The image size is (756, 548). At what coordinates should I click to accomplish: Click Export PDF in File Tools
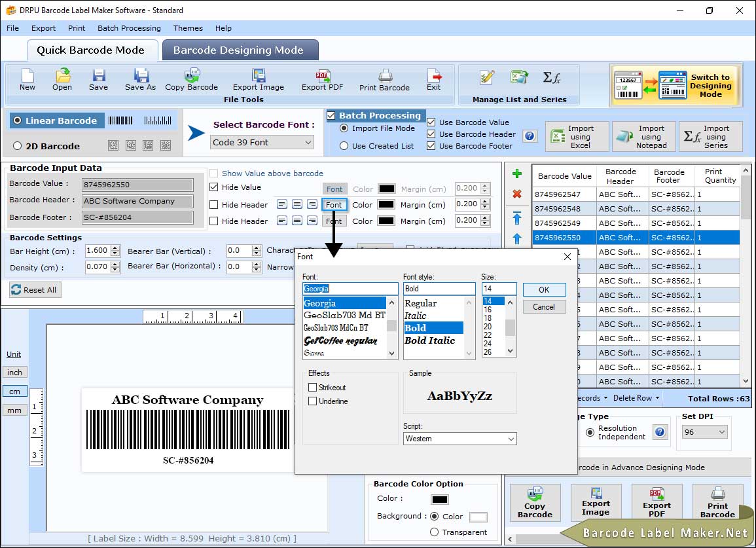322,80
